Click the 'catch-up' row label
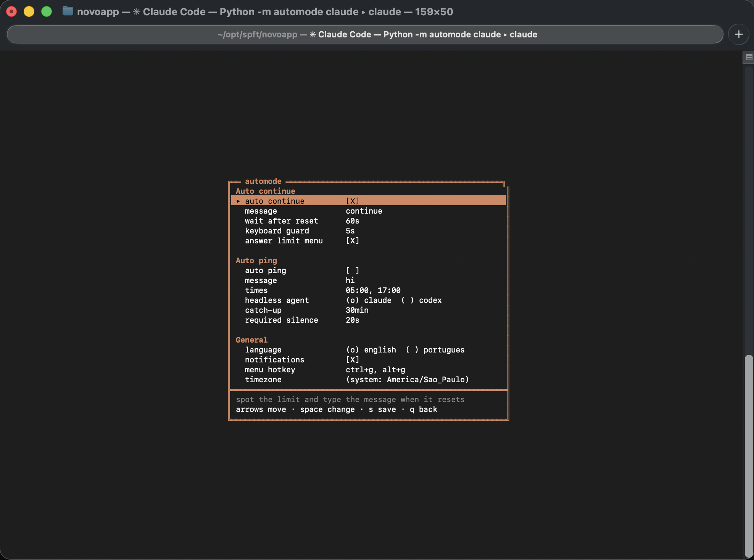This screenshot has height=560, width=754. tap(263, 310)
